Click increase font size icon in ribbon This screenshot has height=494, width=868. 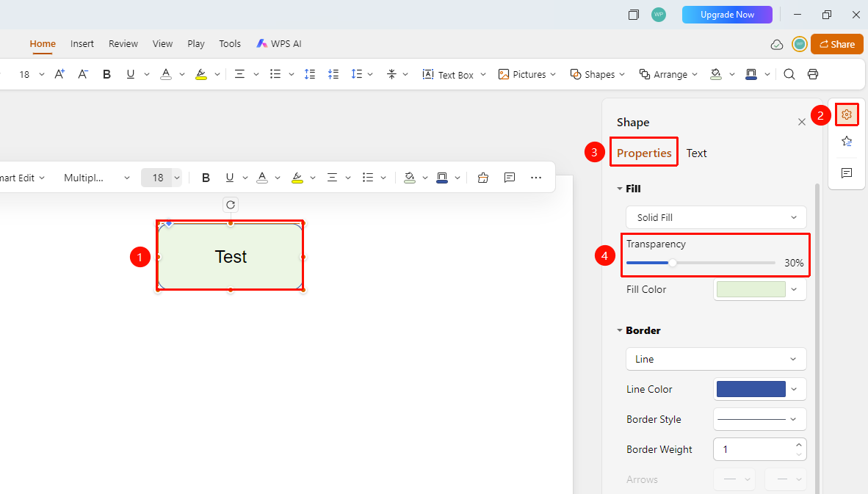tap(59, 74)
